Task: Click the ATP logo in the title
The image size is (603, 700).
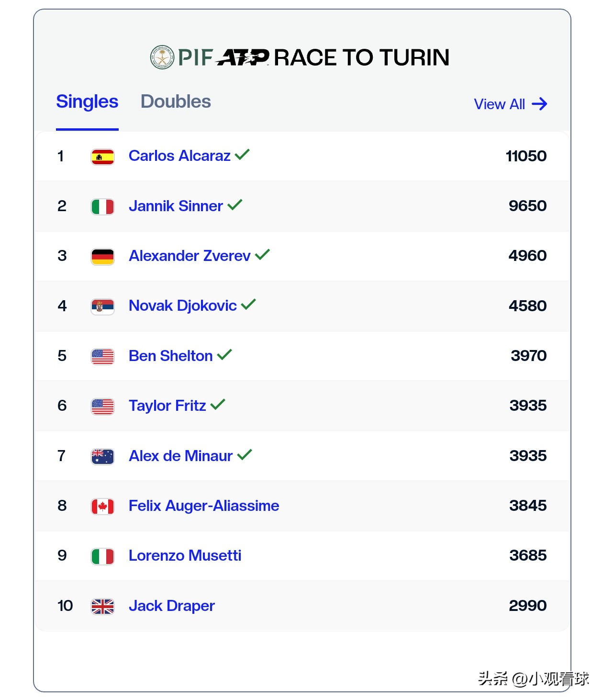Action: [x=243, y=57]
